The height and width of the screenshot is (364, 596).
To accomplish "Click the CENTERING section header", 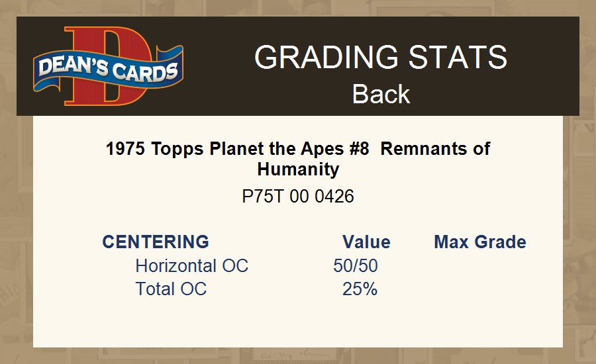I will coord(156,242).
